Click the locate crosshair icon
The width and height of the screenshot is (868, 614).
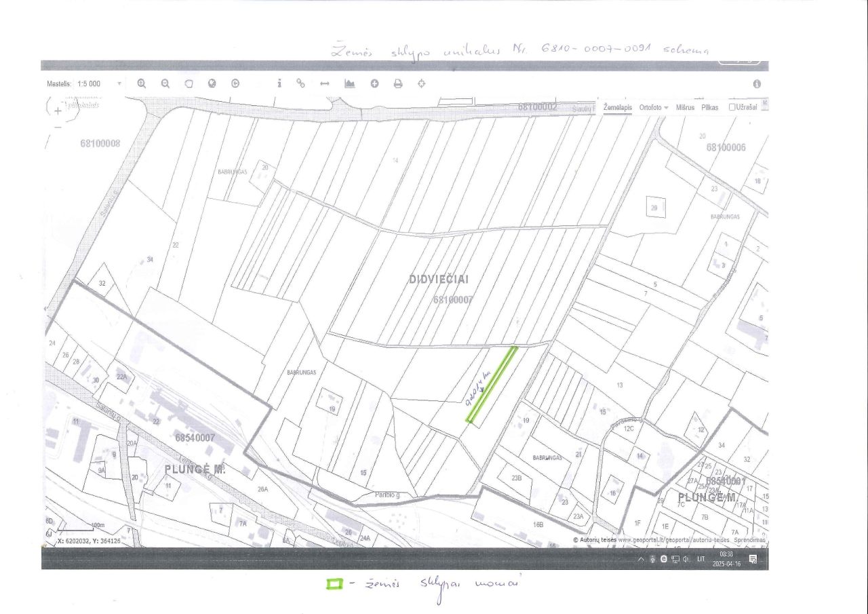421,83
